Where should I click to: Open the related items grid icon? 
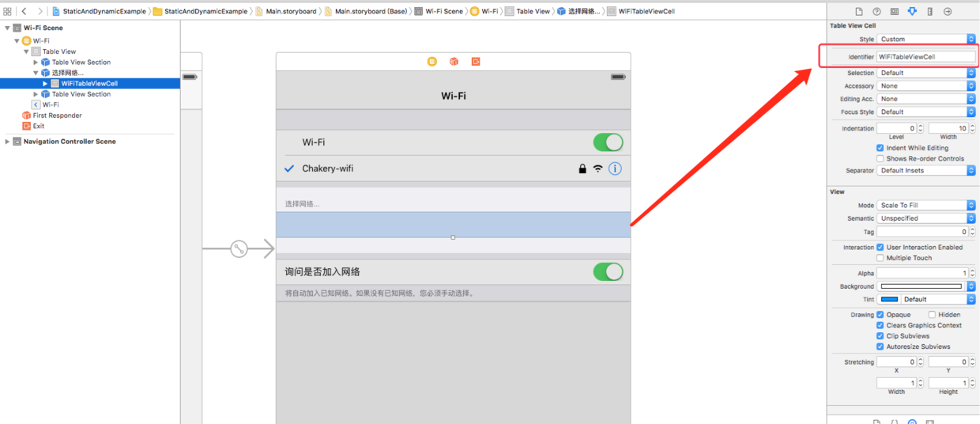click(8, 12)
